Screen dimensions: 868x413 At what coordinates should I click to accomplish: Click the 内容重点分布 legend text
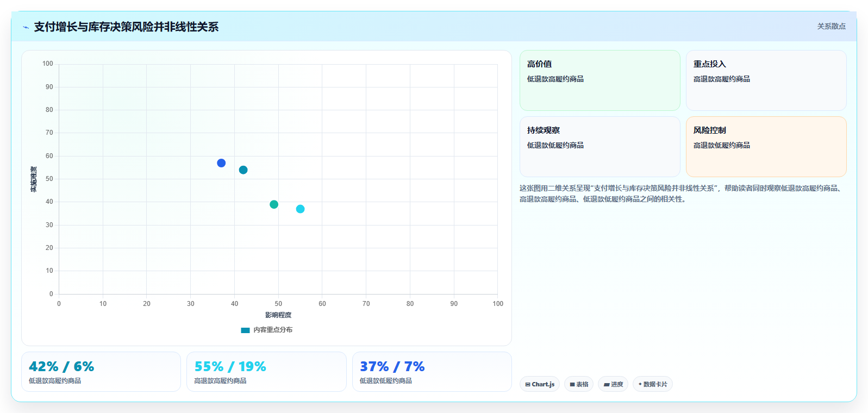tap(273, 330)
